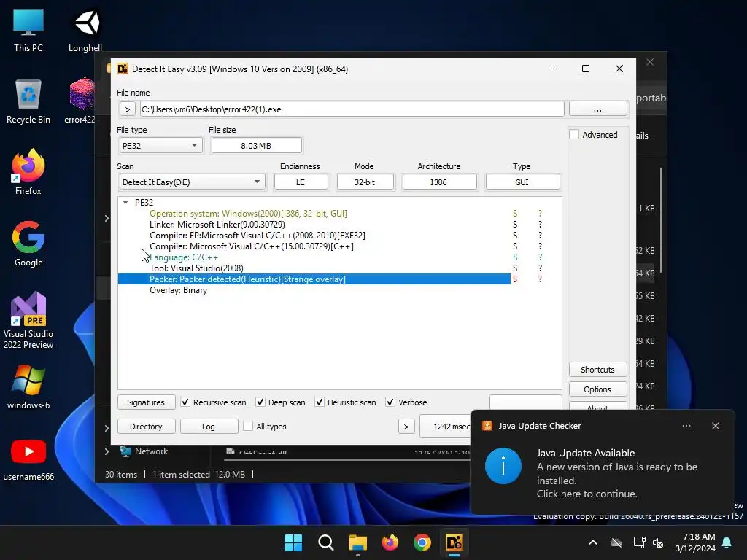Click Network in the Explorer sidebar
Screen dimensions: 747x560
(151, 451)
